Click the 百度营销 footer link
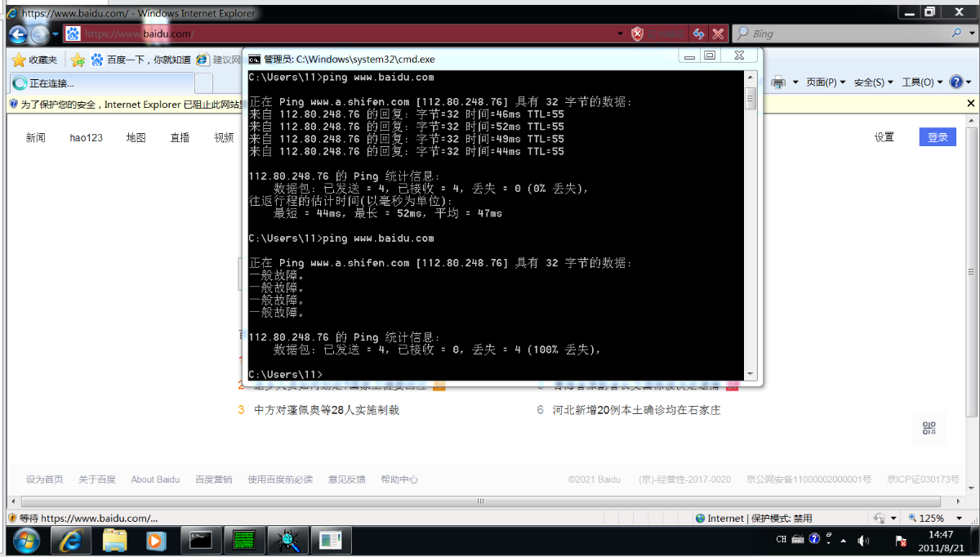980x557 pixels. [214, 479]
